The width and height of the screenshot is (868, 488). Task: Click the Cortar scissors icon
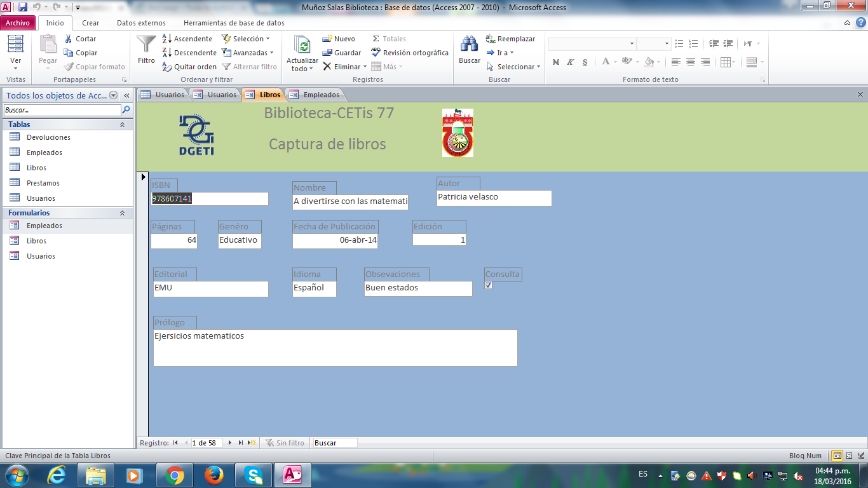(69, 39)
